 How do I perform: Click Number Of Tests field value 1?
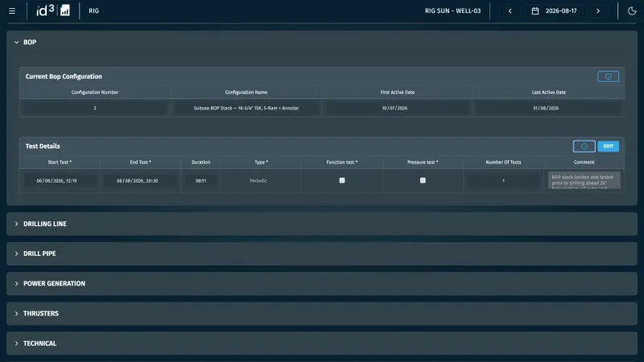pyautogui.click(x=503, y=180)
